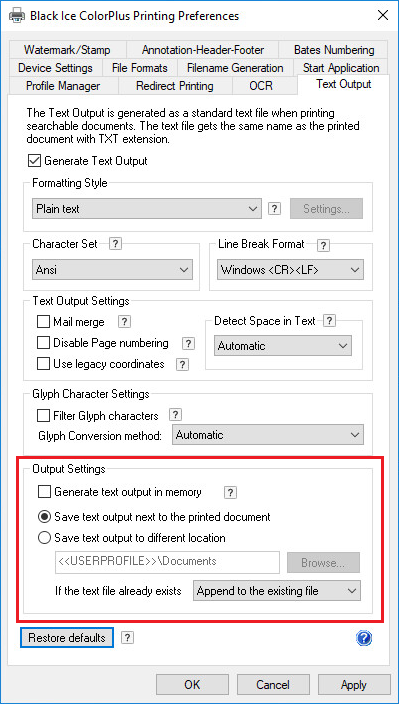Open the Plain text formatting style dropdown
The width and height of the screenshot is (399, 704).
tap(147, 209)
